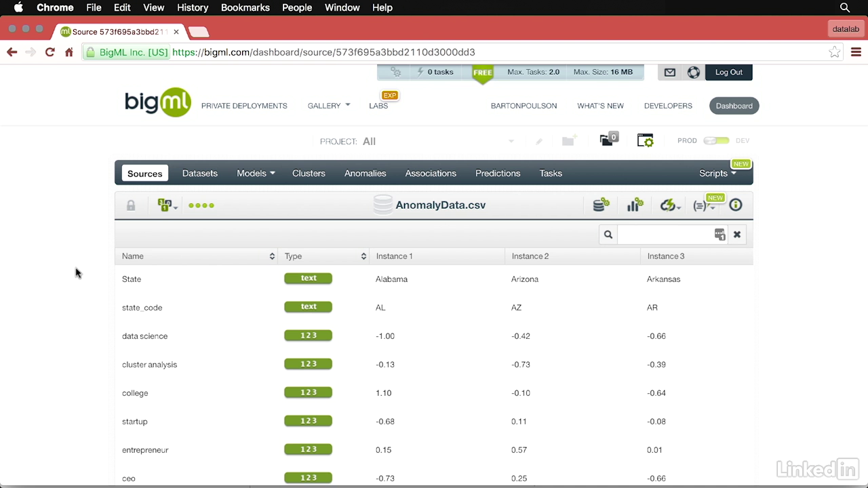
Task: Click the bar chart dataset icon
Action: point(635,205)
